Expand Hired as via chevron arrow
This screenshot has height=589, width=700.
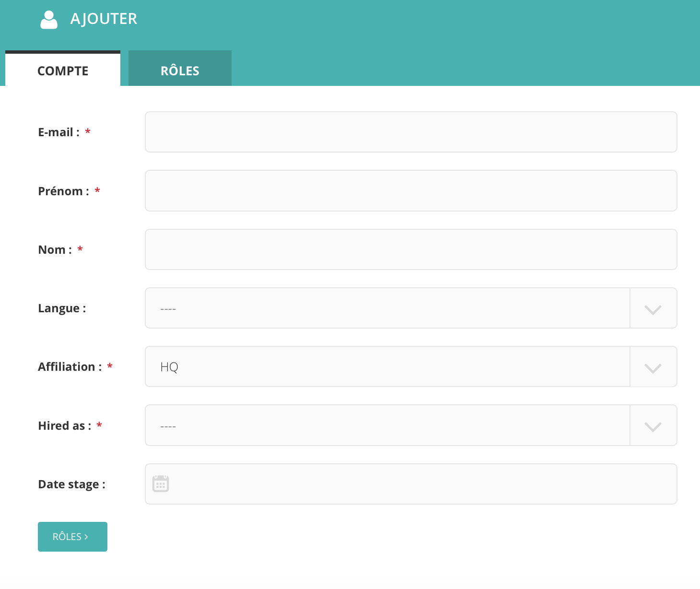click(x=653, y=426)
